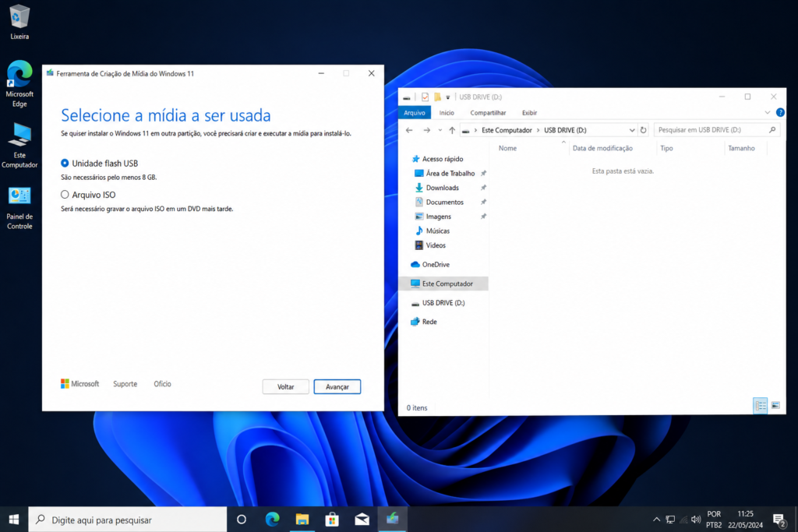Switch to the Início ribbon tab
798x532 pixels.
point(447,113)
